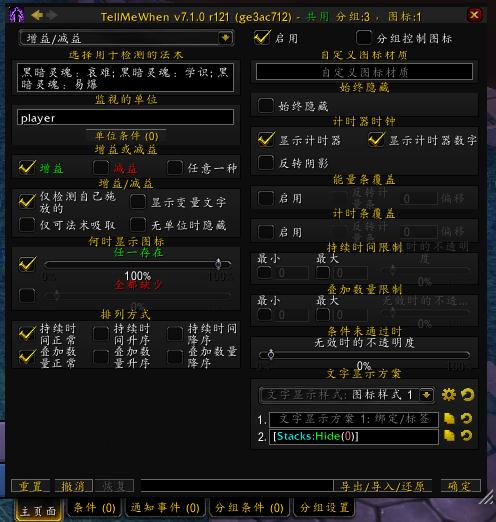This screenshot has width=496, height=522.
Task: Open text layout settings gear icon
Action: pyautogui.click(x=449, y=395)
